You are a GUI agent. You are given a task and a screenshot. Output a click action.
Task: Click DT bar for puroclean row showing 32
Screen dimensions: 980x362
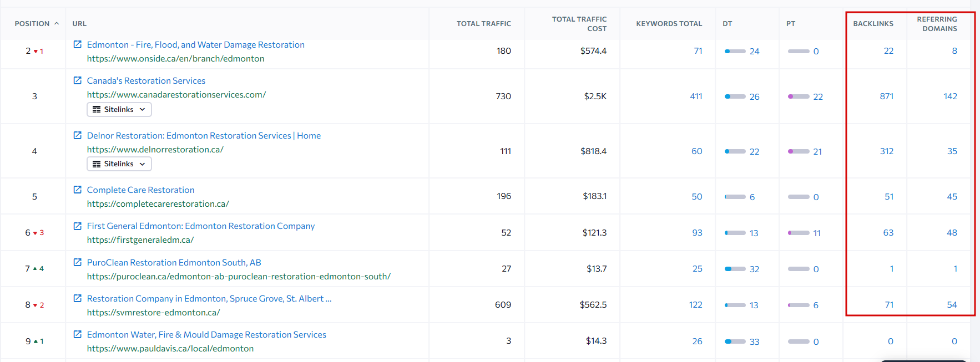(x=735, y=269)
